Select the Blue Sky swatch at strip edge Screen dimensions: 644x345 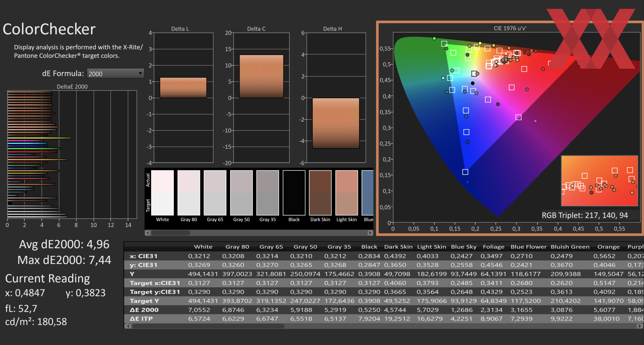tap(368, 193)
